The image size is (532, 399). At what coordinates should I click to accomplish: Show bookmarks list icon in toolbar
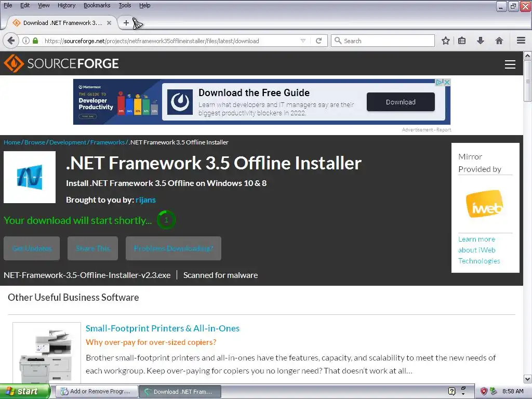462,41
